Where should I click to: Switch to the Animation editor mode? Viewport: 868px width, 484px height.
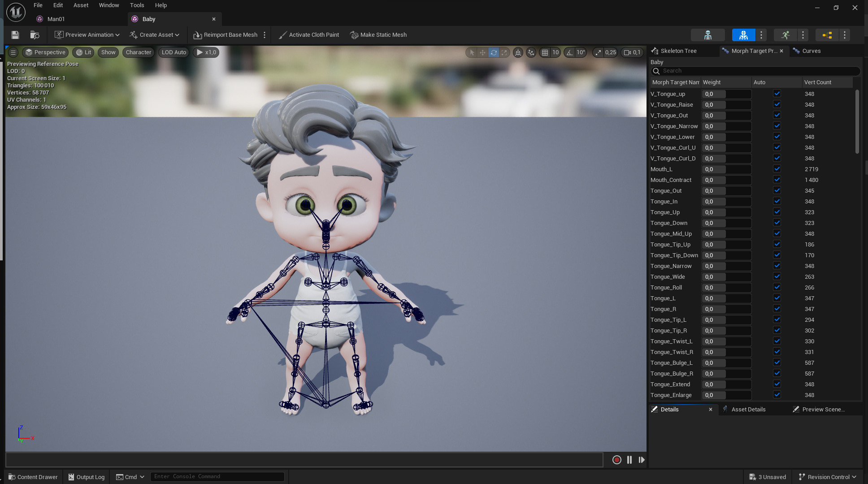(x=785, y=35)
